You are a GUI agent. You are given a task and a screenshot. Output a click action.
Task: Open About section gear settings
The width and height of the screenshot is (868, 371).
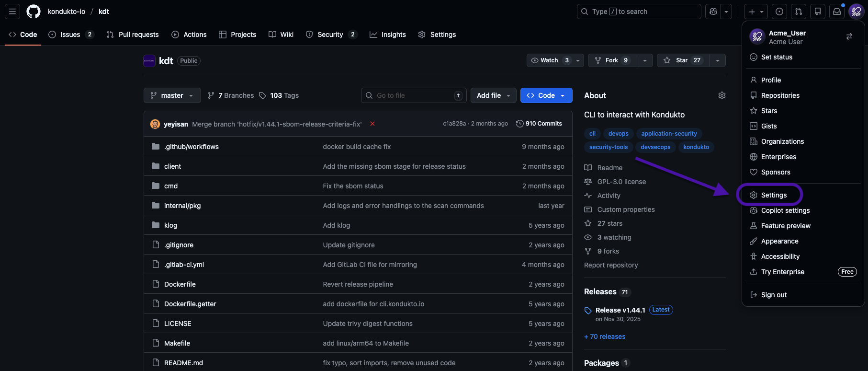pos(722,95)
